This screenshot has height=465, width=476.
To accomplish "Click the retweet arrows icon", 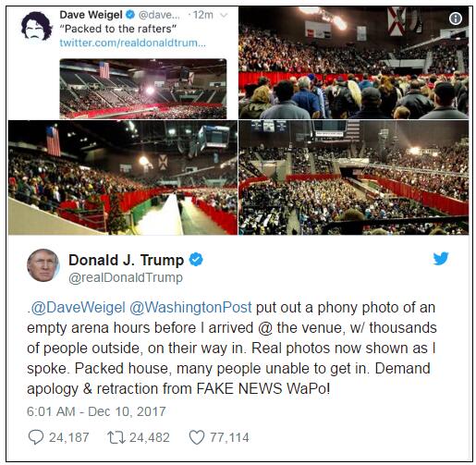I will pyautogui.click(x=116, y=437).
